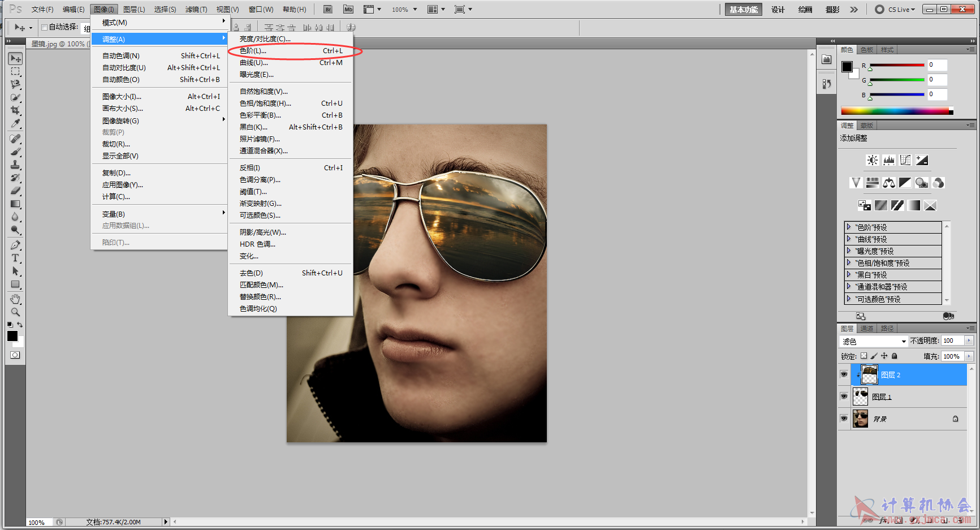Screen dimensions: 980x530
Task: Expand the "色阶"预设 list
Action: point(849,227)
